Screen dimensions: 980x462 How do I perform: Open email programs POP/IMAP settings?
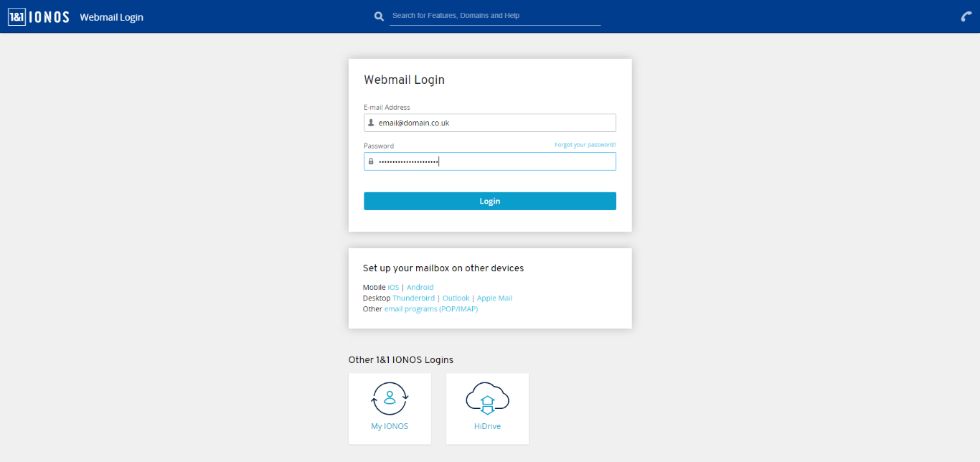pyautogui.click(x=431, y=308)
